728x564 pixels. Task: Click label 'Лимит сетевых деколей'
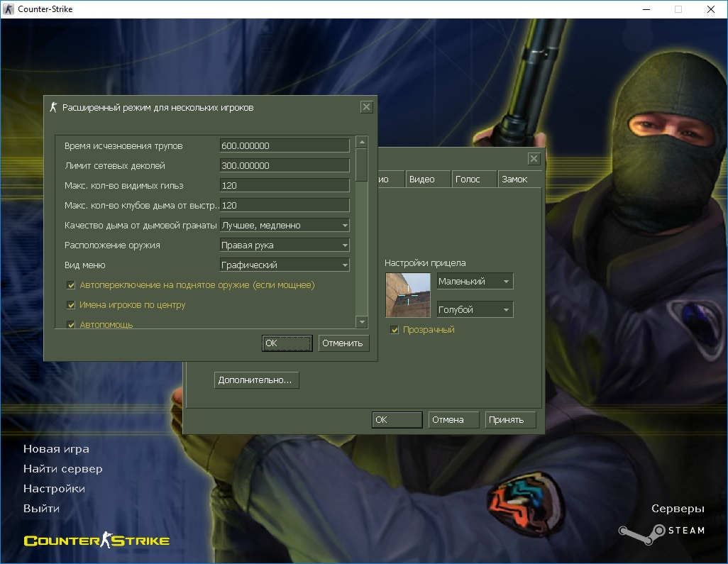[115, 166]
